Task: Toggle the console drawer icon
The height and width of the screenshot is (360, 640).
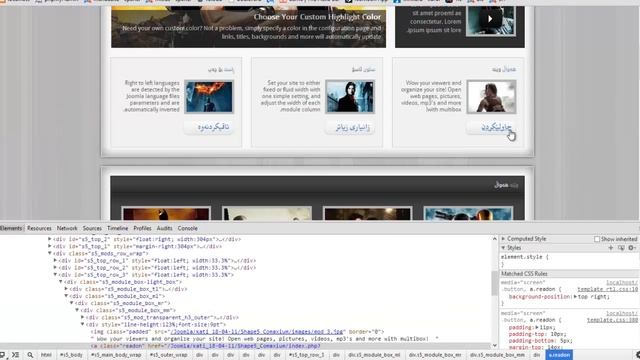Action: click(x=16, y=355)
